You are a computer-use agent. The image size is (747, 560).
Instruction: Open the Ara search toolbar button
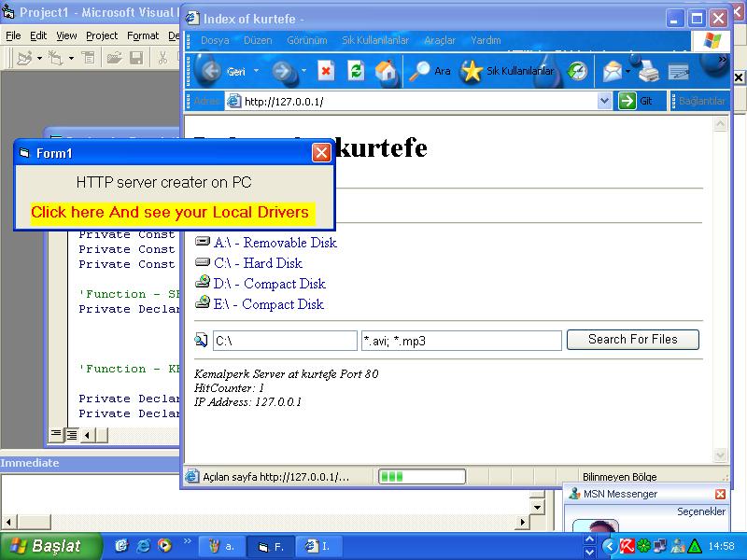tap(430, 71)
